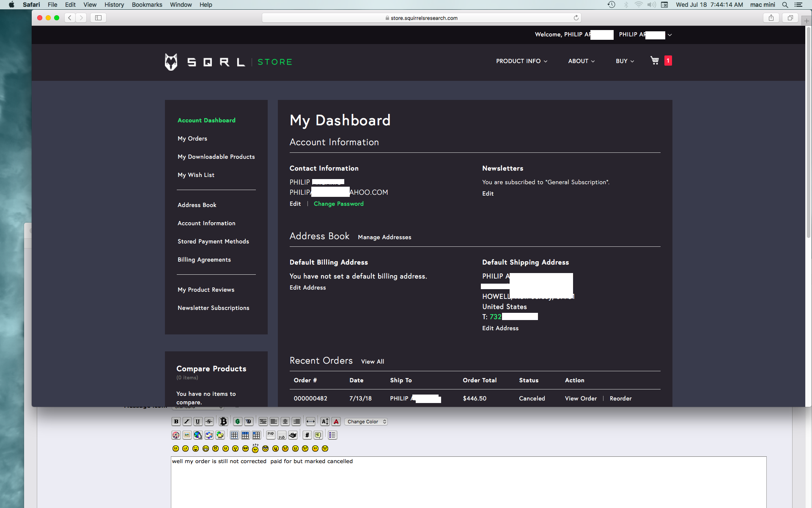Insert image tag in editor

pos(187,435)
